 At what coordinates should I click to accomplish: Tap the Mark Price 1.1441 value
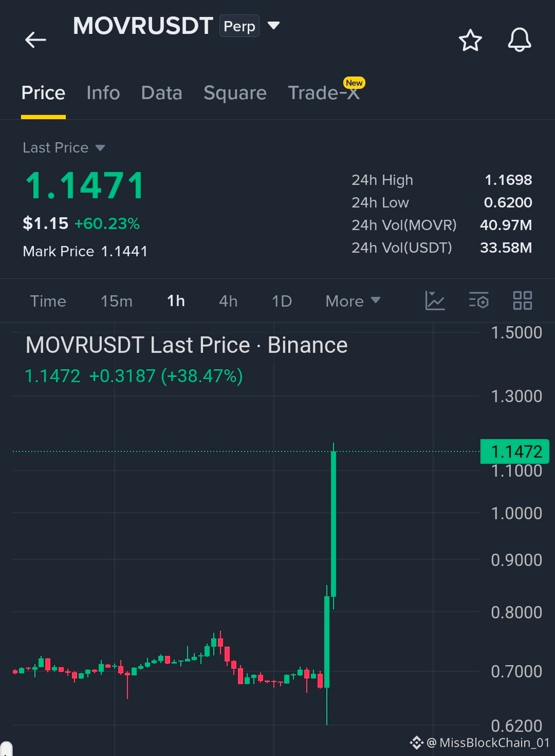click(124, 251)
